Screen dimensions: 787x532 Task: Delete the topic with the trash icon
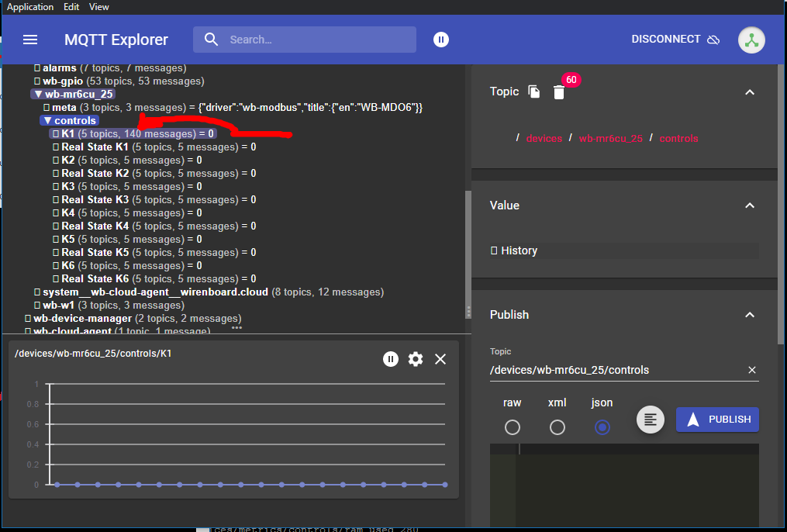[559, 92]
